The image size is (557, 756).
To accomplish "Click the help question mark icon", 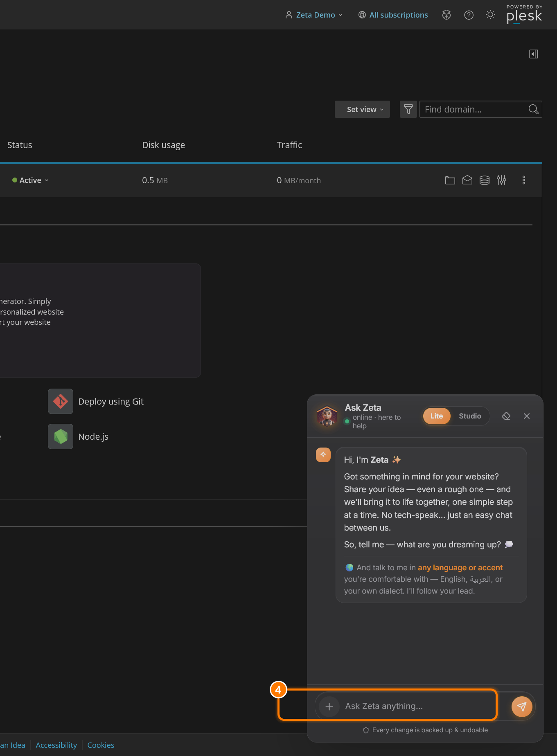I will (469, 15).
